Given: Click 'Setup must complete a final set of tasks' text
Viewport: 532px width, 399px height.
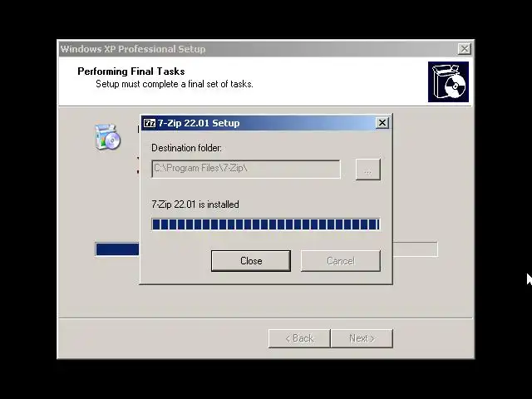Looking at the screenshot, I should [x=175, y=84].
